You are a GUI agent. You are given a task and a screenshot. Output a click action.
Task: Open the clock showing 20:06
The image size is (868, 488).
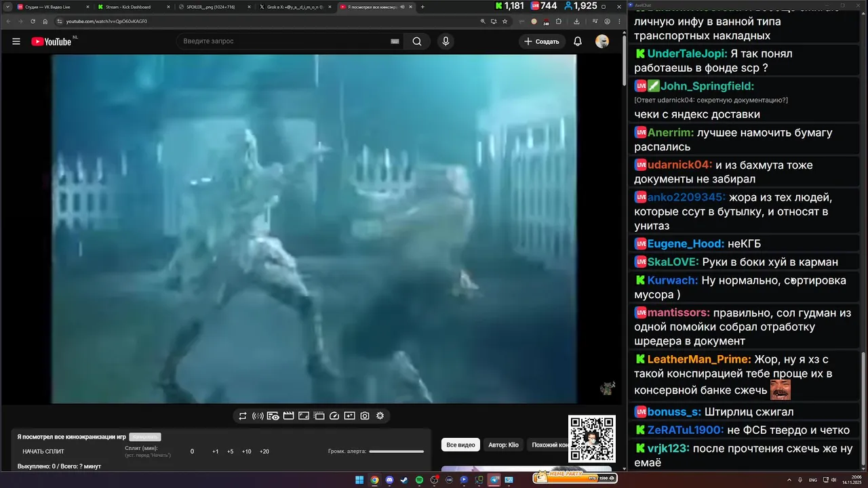click(850, 480)
